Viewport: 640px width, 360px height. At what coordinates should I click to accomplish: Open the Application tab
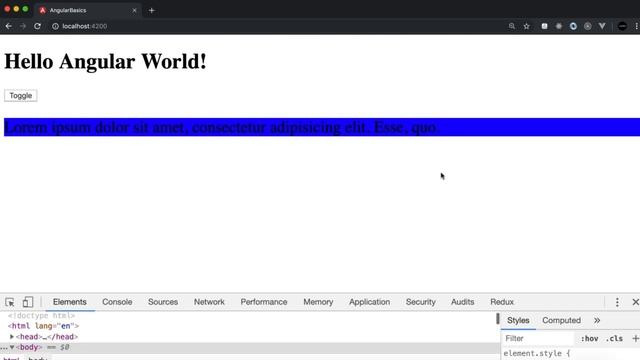point(369,302)
